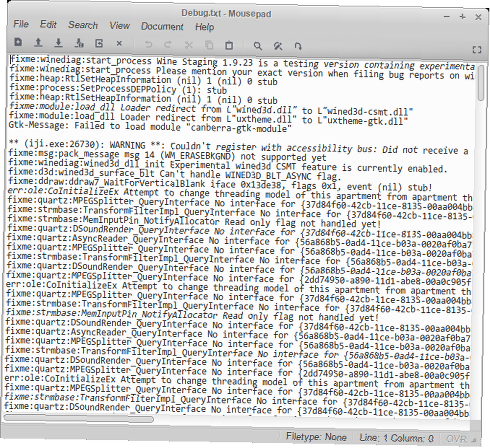Click the line redirecting wined3d.dll to wined3d-csmt.dll
The height and width of the screenshot is (448, 490).
click(211, 109)
